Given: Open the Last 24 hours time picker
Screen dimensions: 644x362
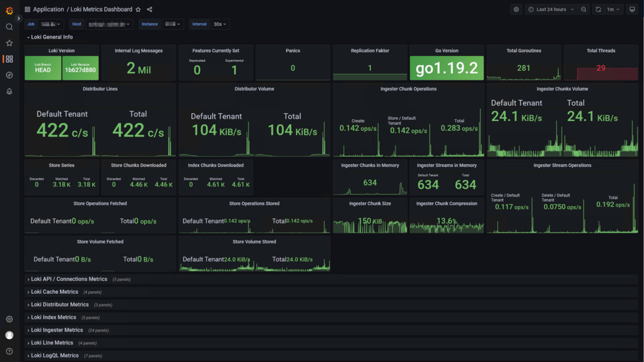Looking at the screenshot, I should coord(551,10).
